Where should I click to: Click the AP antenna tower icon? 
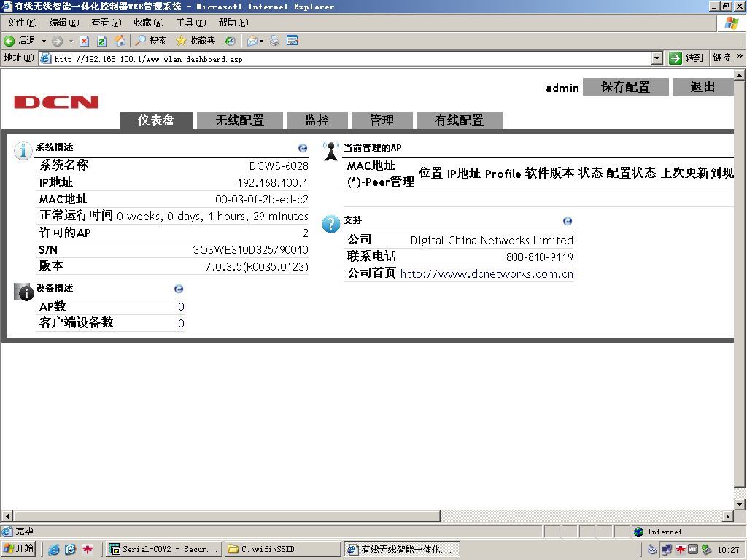(330, 151)
